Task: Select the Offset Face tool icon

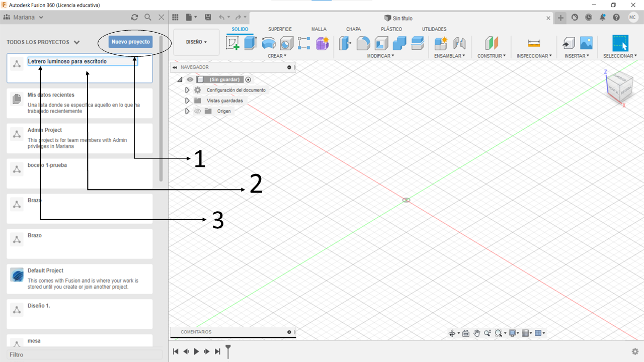Action: 418,43
